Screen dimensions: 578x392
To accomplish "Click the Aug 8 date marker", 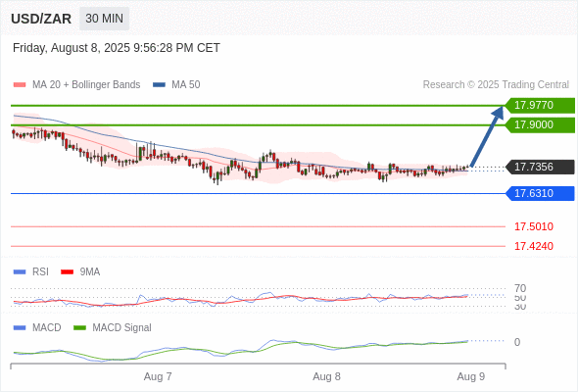I will point(326,376).
